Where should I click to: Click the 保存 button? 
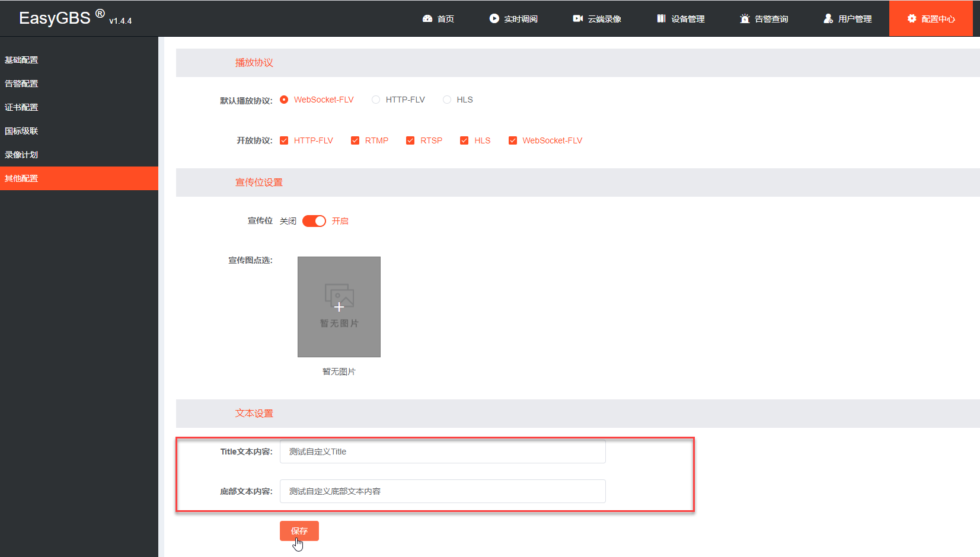[299, 531]
